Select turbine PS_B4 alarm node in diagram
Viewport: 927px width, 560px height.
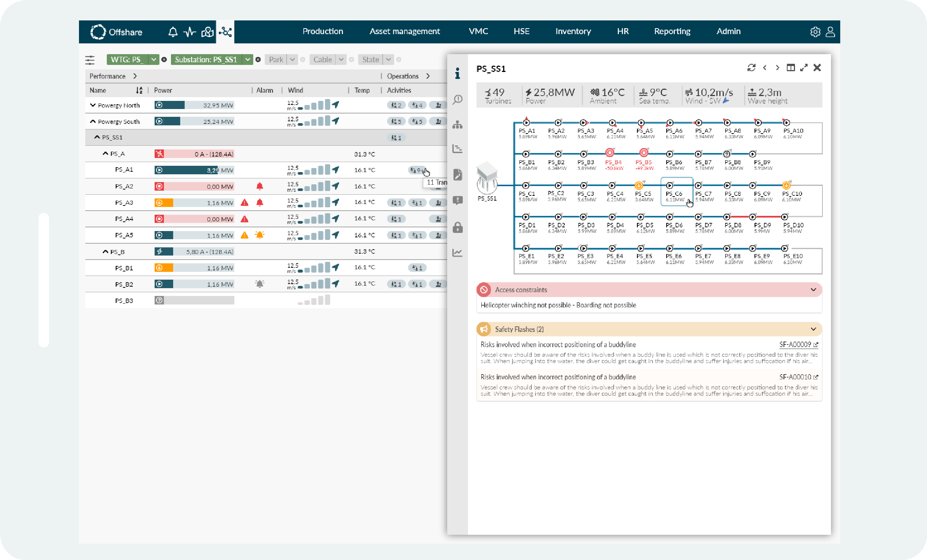coord(610,152)
